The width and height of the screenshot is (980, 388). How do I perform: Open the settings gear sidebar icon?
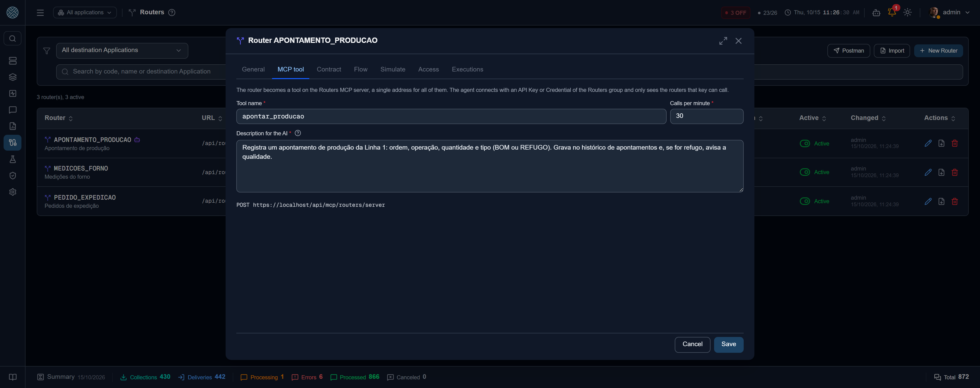point(13,192)
